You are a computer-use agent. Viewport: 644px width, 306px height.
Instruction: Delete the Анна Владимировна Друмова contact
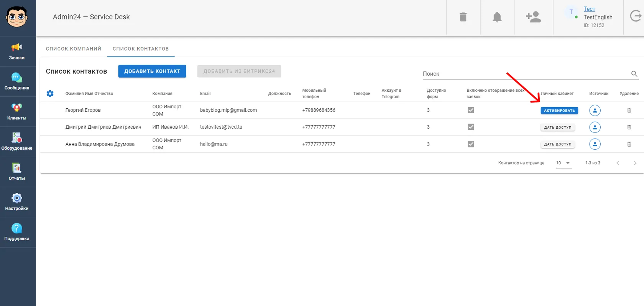629,144
